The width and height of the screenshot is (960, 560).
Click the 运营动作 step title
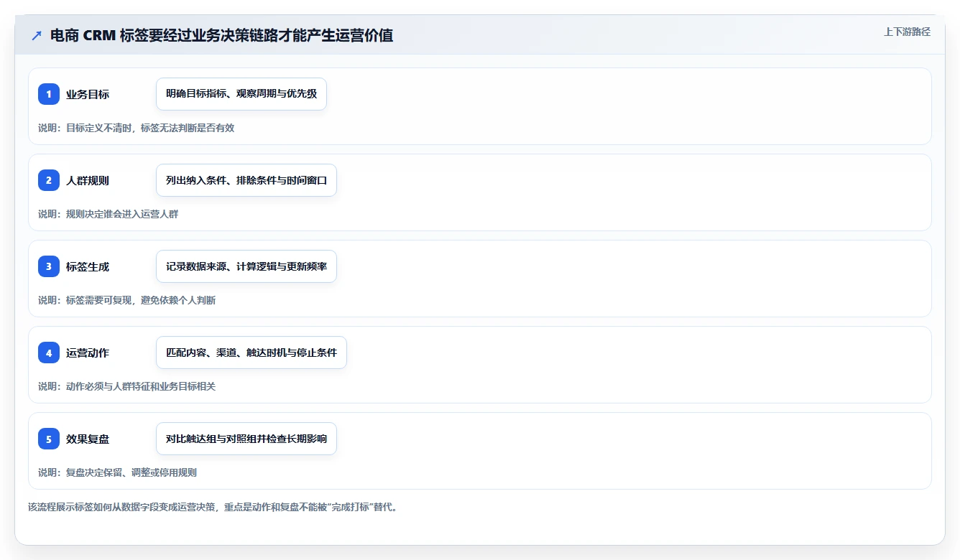[x=88, y=353]
